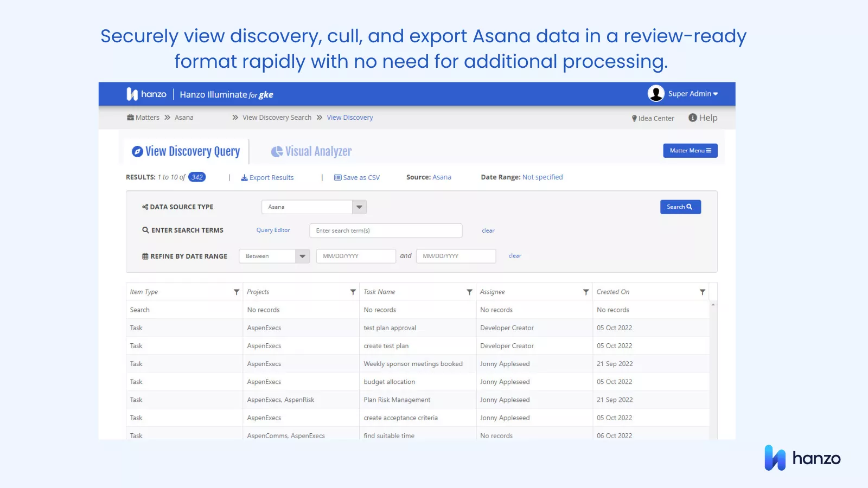This screenshot has width=868, height=488.
Task: Open the Created On column filter
Action: tap(703, 292)
